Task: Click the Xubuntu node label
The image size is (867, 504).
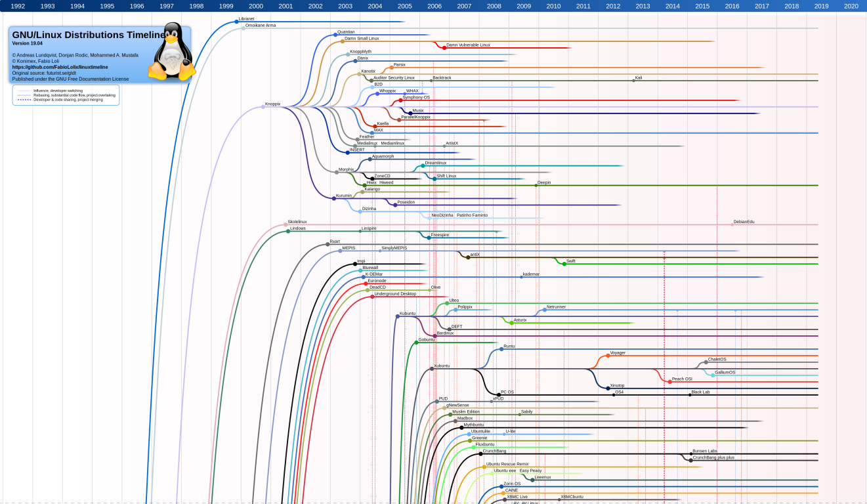Action: pos(442,366)
